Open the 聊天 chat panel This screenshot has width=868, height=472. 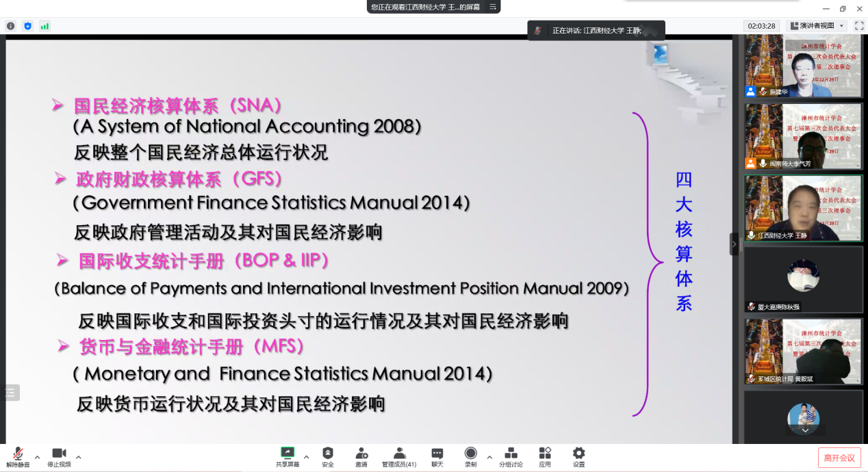(437, 456)
